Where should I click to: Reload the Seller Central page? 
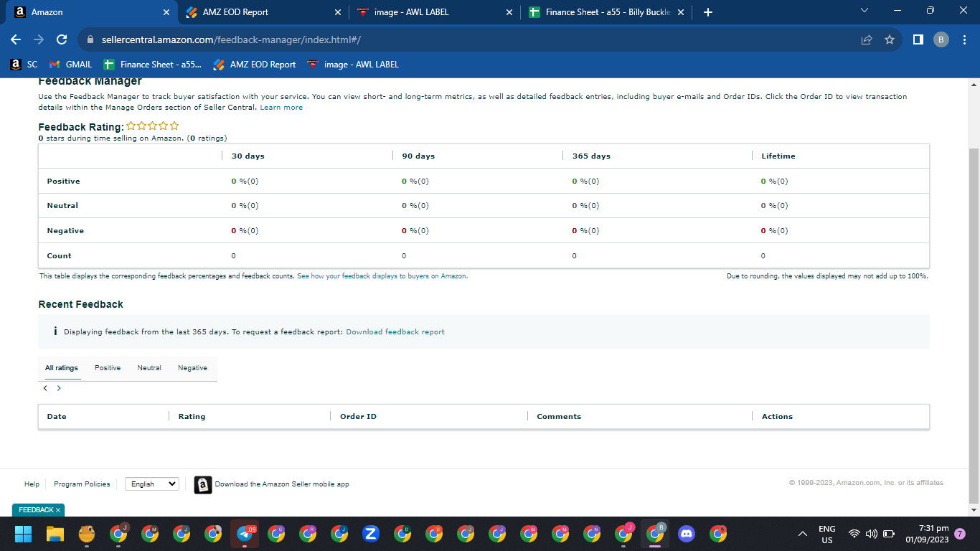pyautogui.click(x=62, y=39)
